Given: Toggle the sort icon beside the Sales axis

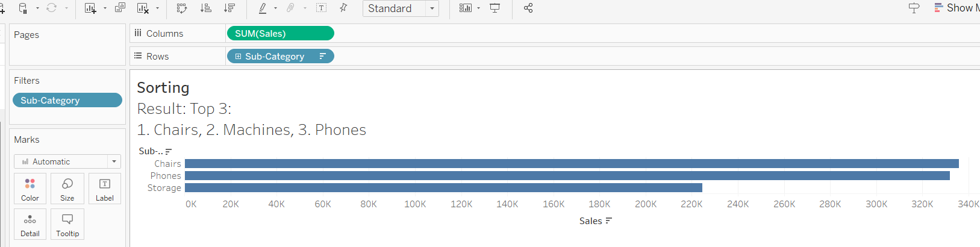Looking at the screenshot, I should (609, 221).
